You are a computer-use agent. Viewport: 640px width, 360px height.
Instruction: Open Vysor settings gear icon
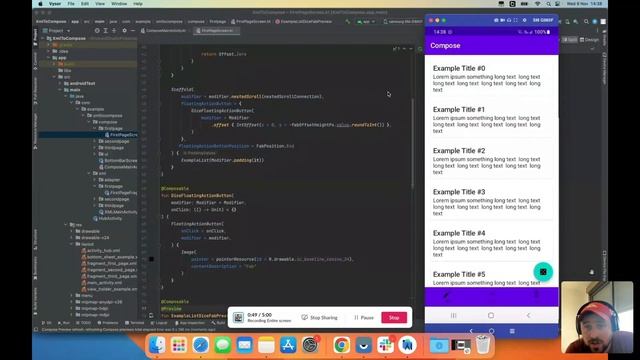[524, 20]
